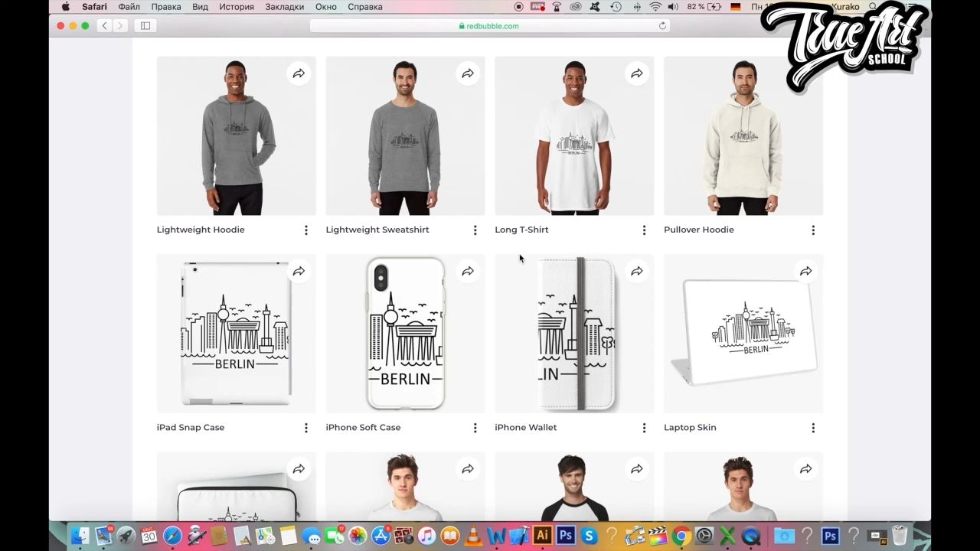Open the Laptop Skin product image

[743, 334]
